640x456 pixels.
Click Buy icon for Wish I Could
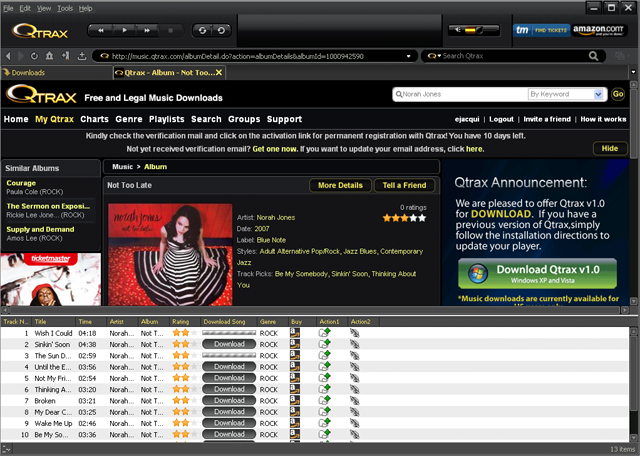click(x=295, y=333)
